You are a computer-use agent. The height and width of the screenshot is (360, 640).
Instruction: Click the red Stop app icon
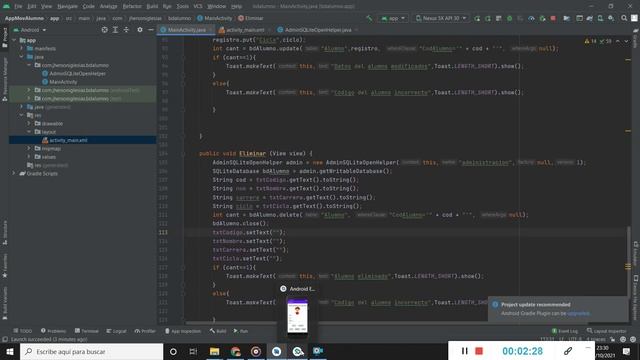coord(553,18)
